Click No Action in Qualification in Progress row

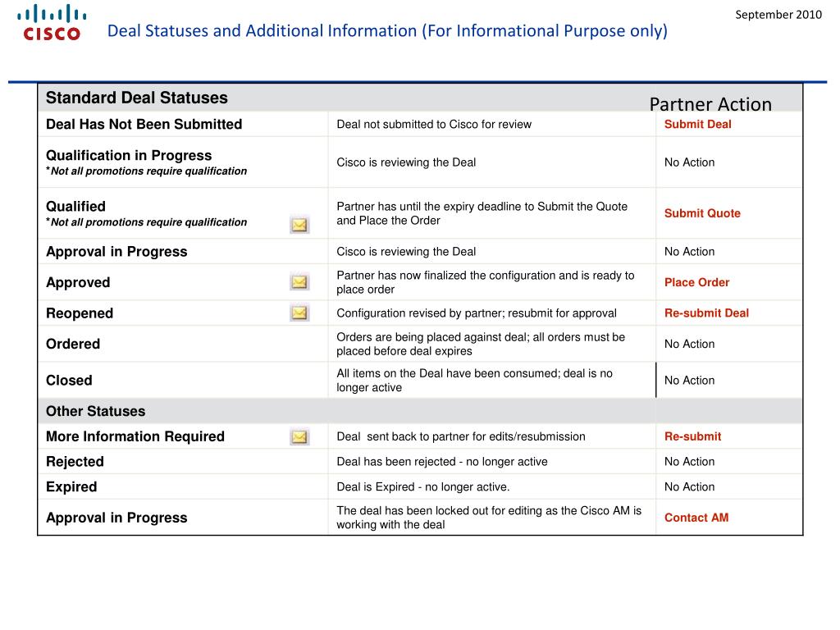pos(689,162)
